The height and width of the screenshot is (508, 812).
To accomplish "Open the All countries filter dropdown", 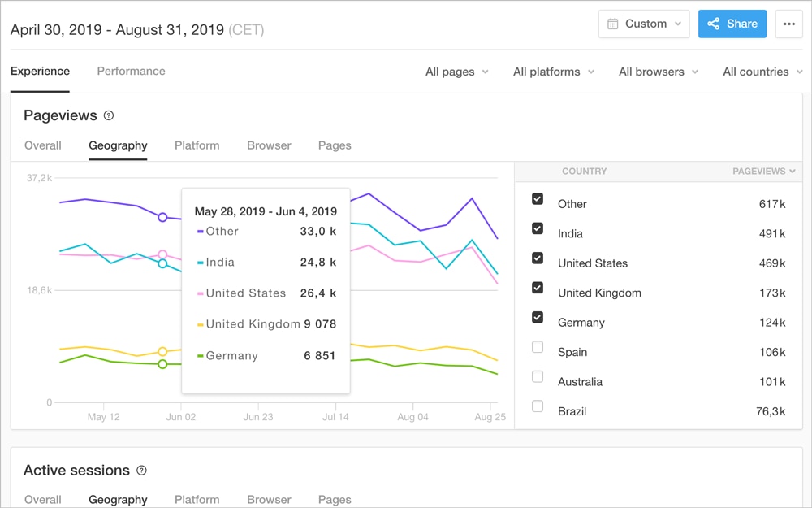I will pos(762,72).
